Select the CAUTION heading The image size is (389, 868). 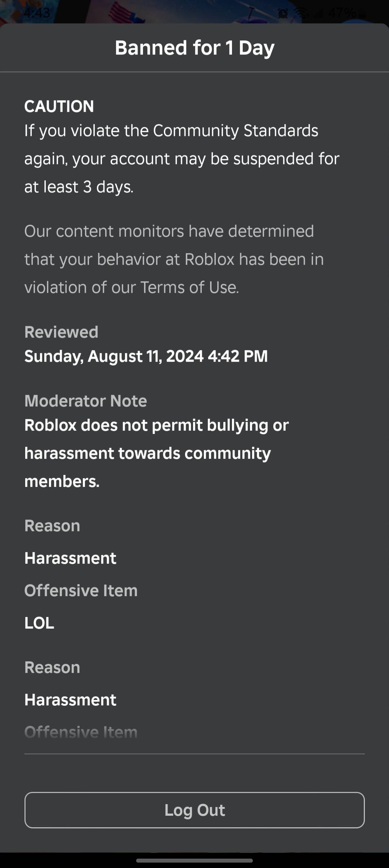pyautogui.click(x=59, y=106)
